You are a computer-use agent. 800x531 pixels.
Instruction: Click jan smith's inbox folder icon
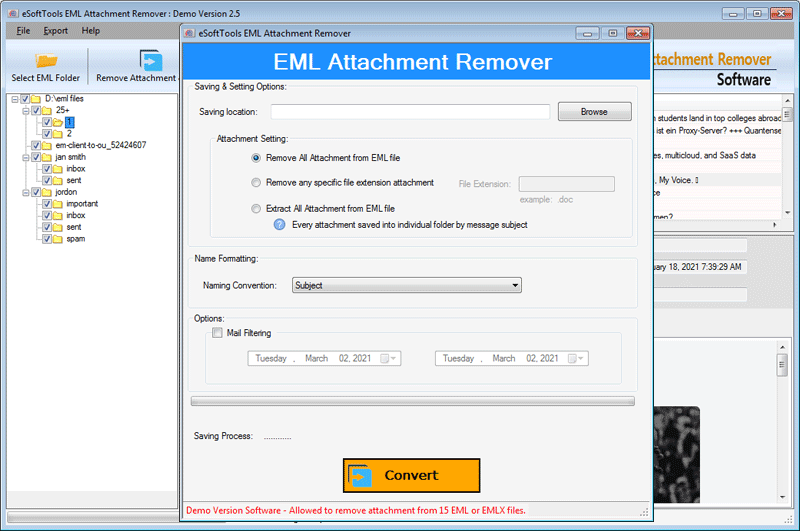point(58,169)
